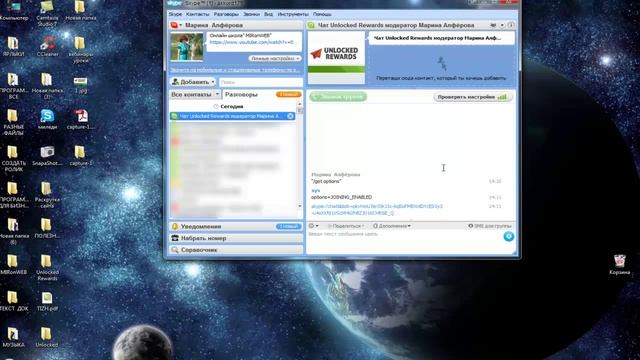Open the Вид menu
The height and width of the screenshot is (360, 640).
pyautogui.click(x=268, y=14)
